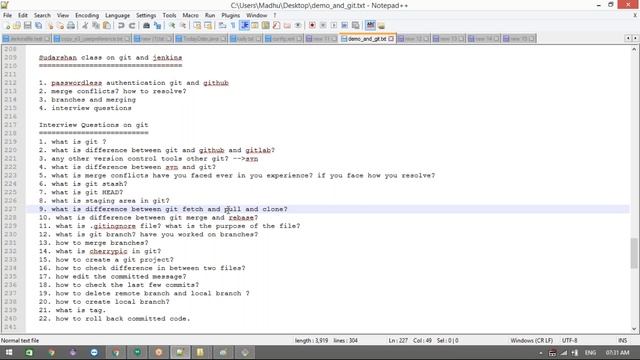Viewport: 640px width, 360px height.
Task: Open the Windows Start button
Action: pos(9,353)
